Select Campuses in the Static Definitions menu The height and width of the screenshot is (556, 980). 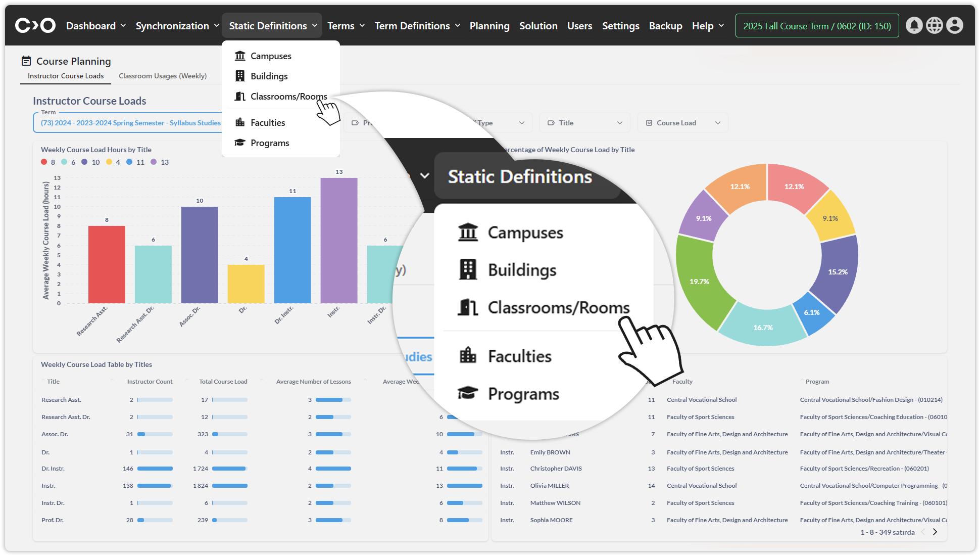coord(271,56)
